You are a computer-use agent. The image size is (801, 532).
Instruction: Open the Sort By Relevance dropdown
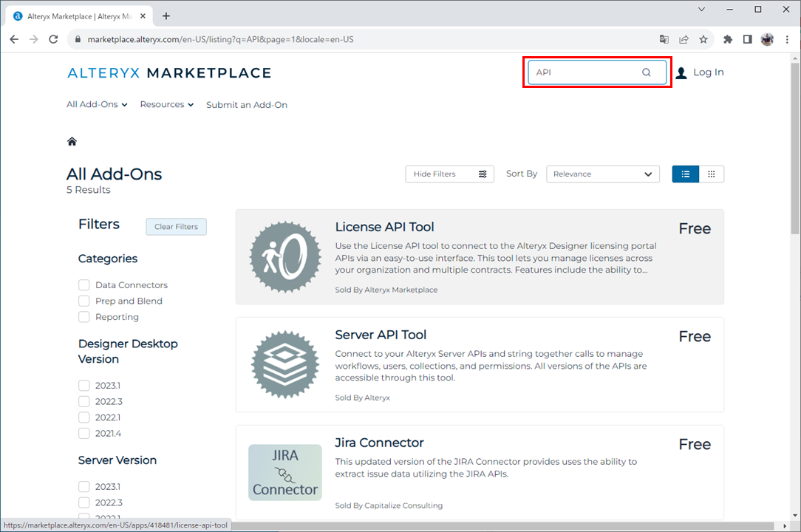pos(602,174)
